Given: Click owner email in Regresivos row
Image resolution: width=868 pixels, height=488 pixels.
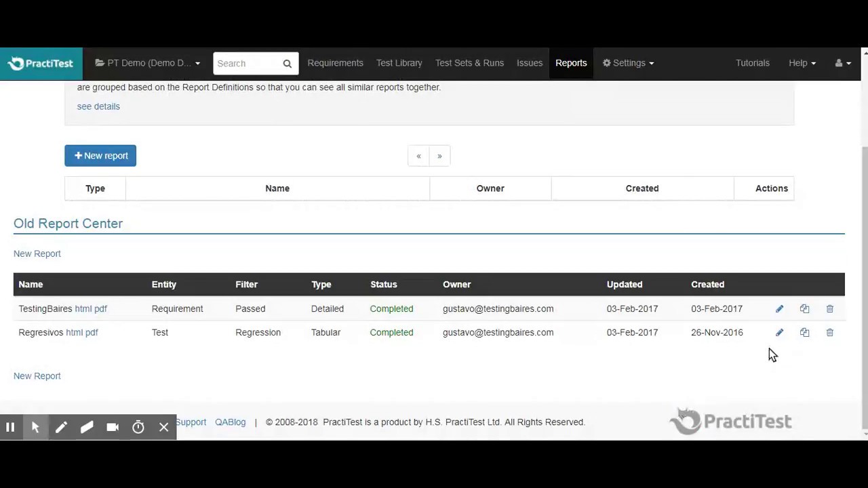Looking at the screenshot, I should click(498, 333).
